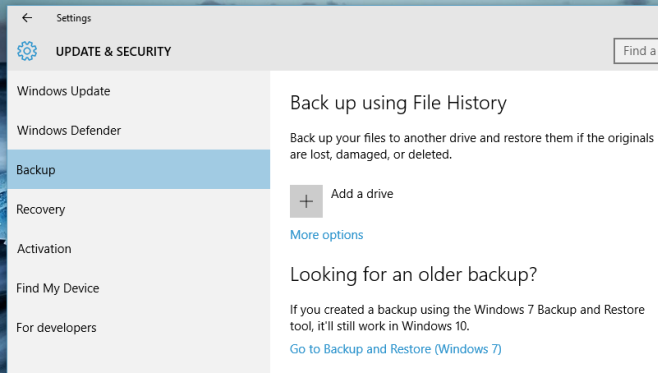Open the More options link
Viewport: 658px width, 373px height.
[x=326, y=235]
